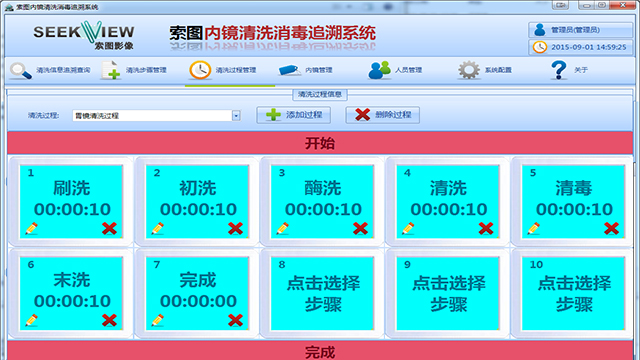Edit step 1 刷洗 with pencil icon
Screen dimensions: 640x360
tap(31, 228)
